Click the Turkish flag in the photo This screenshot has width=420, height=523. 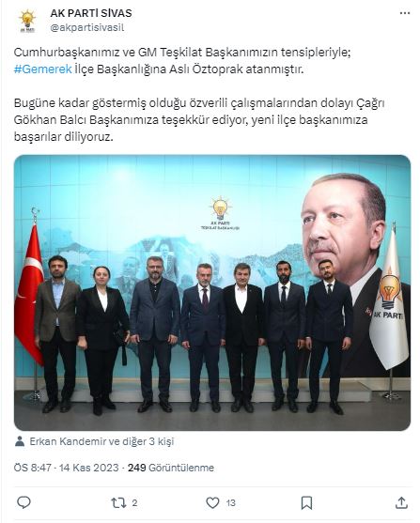click(x=29, y=294)
